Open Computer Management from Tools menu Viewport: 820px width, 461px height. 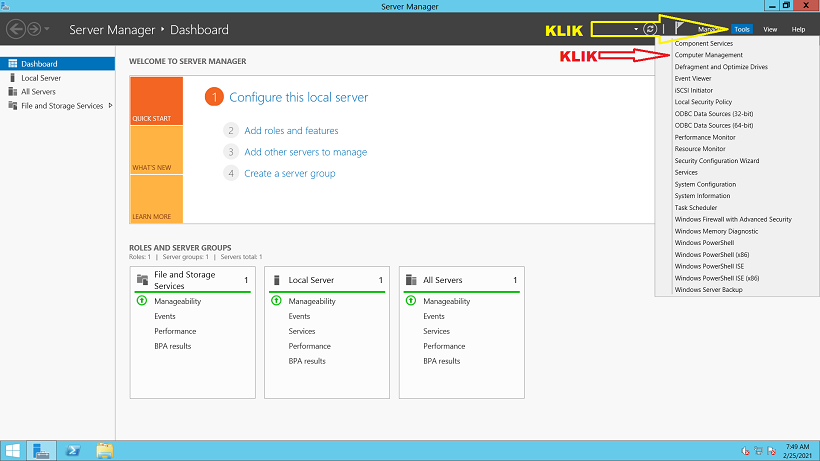pyautogui.click(x=708, y=55)
